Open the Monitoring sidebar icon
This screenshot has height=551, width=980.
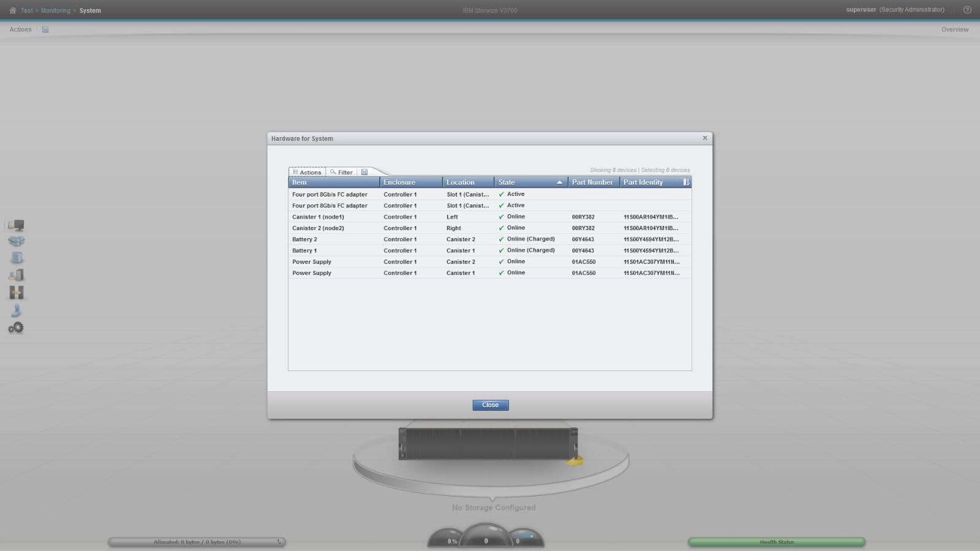(16, 225)
